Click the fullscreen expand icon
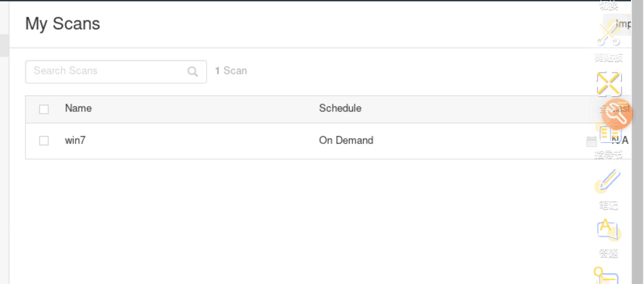The height and width of the screenshot is (284, 644). coord(608,84)
